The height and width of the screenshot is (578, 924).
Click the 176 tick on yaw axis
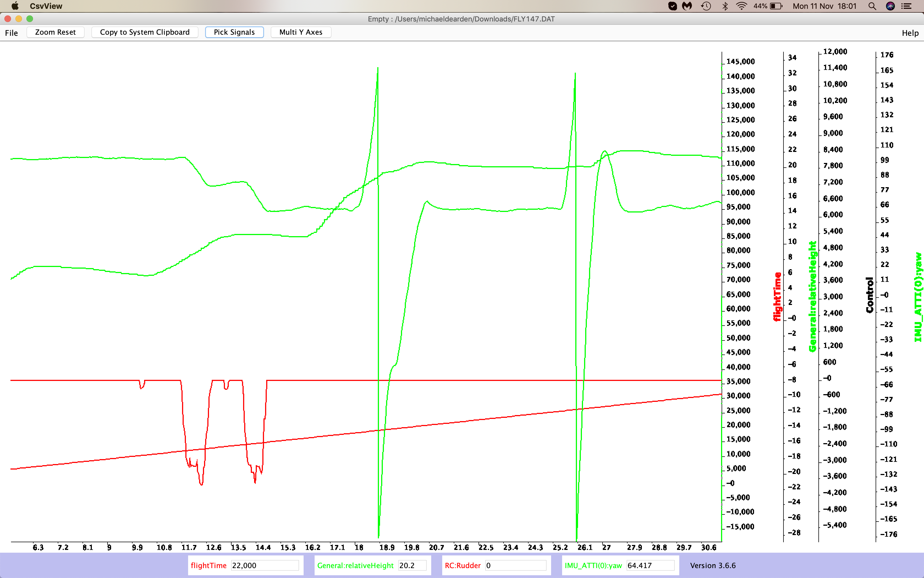[887, 55]
